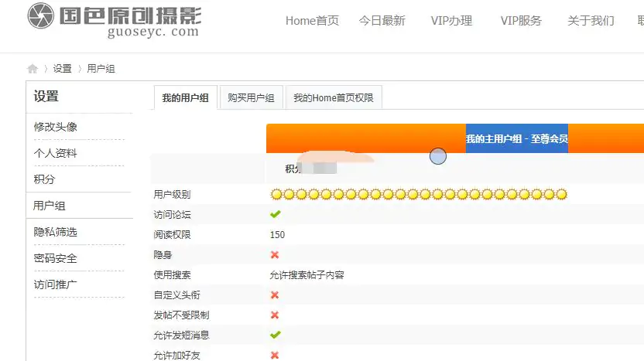The image size is (644, 361).
Task: Click the red cross for 隐身
Action: click(275, 255)
